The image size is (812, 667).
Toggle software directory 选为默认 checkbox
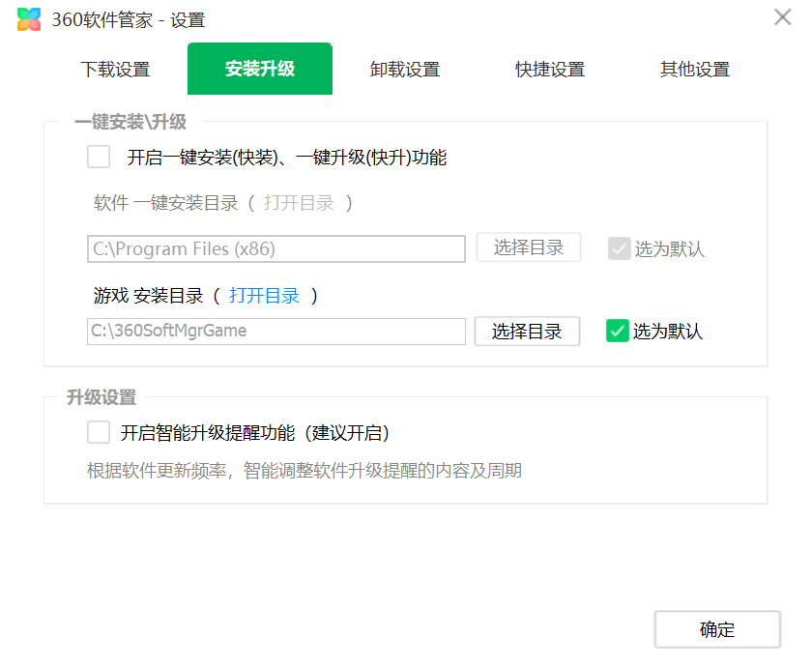[x=620, y=248]
